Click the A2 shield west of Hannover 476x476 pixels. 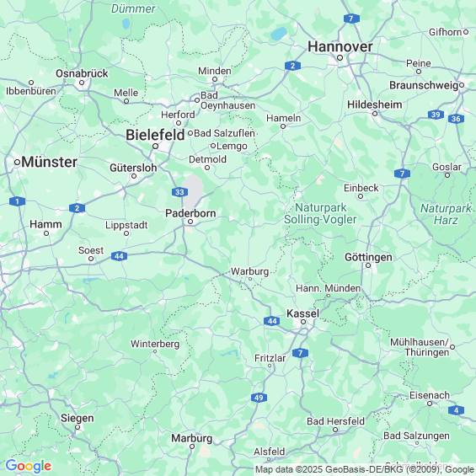[x=292, y=66]
